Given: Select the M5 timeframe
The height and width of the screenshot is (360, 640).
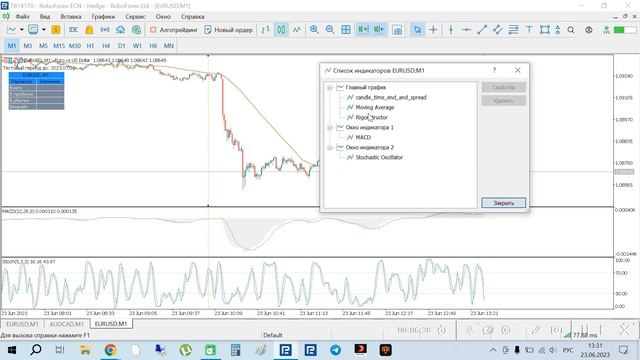Looking at the screenshot, I should (x=43, y=46).
